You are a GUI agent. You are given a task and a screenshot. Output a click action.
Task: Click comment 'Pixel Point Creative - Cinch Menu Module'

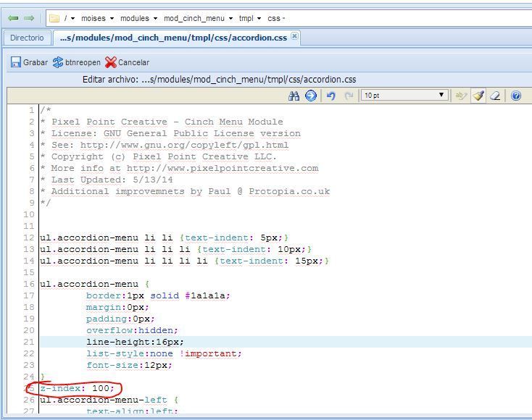pyautogui.click(x=162, y=122)
